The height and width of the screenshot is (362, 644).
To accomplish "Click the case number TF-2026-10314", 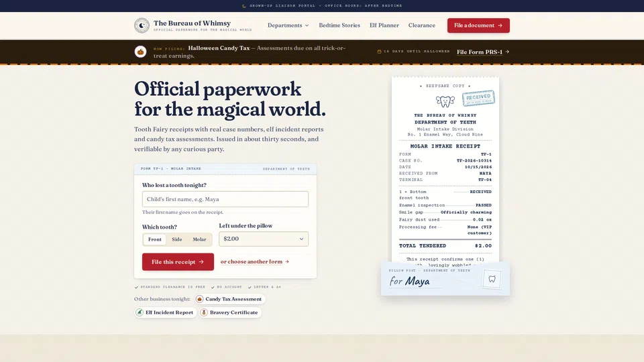I will [474, 160].
